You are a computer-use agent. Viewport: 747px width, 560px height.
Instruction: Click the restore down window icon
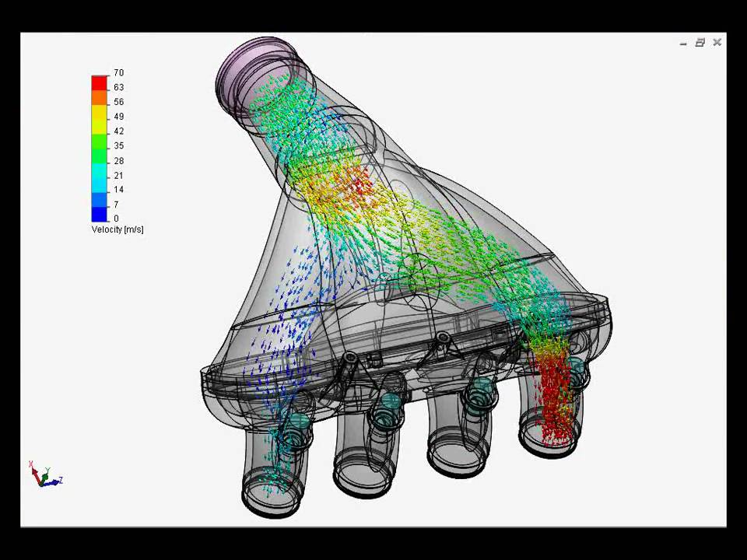pyautogui.click(x=700, y=43)
